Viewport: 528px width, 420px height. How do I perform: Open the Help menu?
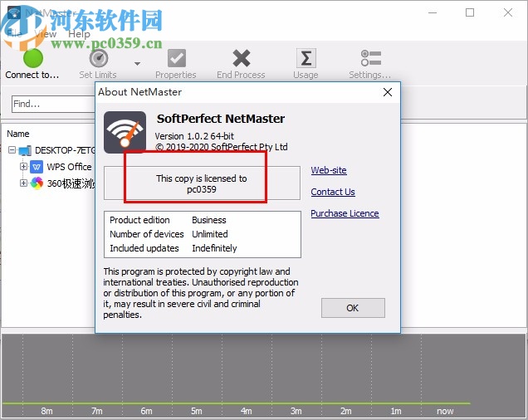[x=79, y=34]
